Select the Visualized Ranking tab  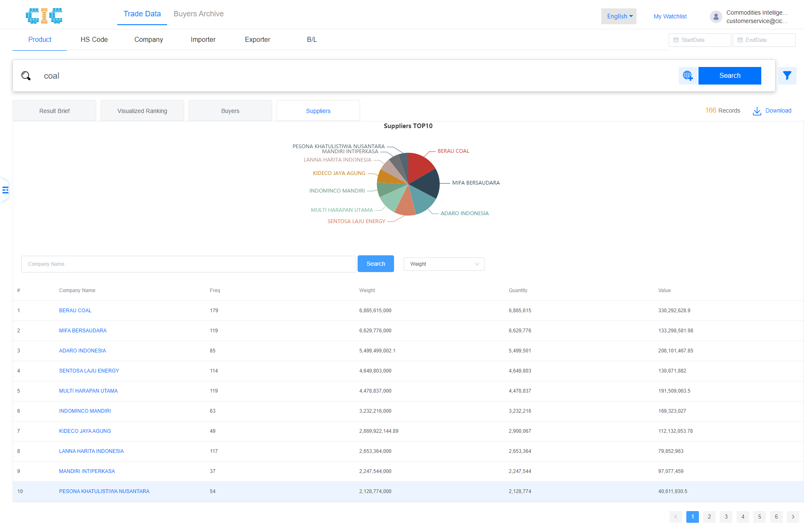click(142, 111)
